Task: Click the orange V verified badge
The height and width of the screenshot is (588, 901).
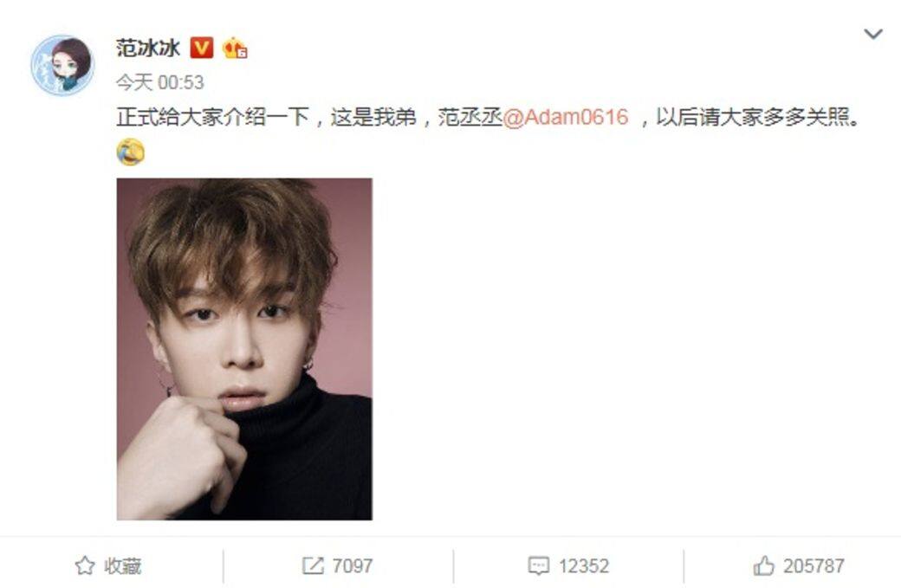Action: [x=201, y=48]
